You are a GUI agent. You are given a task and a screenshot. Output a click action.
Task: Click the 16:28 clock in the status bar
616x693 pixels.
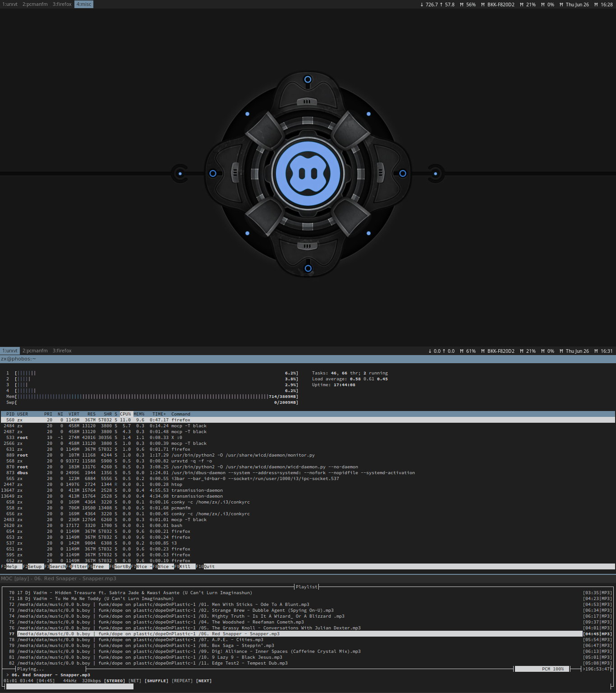pyautogui.click(x=607, y=5)
